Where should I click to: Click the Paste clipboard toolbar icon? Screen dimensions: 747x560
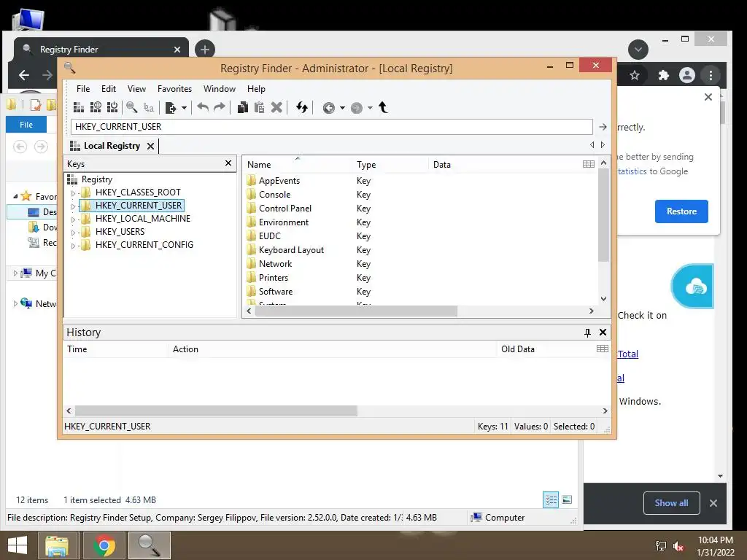tap(260, 108)
